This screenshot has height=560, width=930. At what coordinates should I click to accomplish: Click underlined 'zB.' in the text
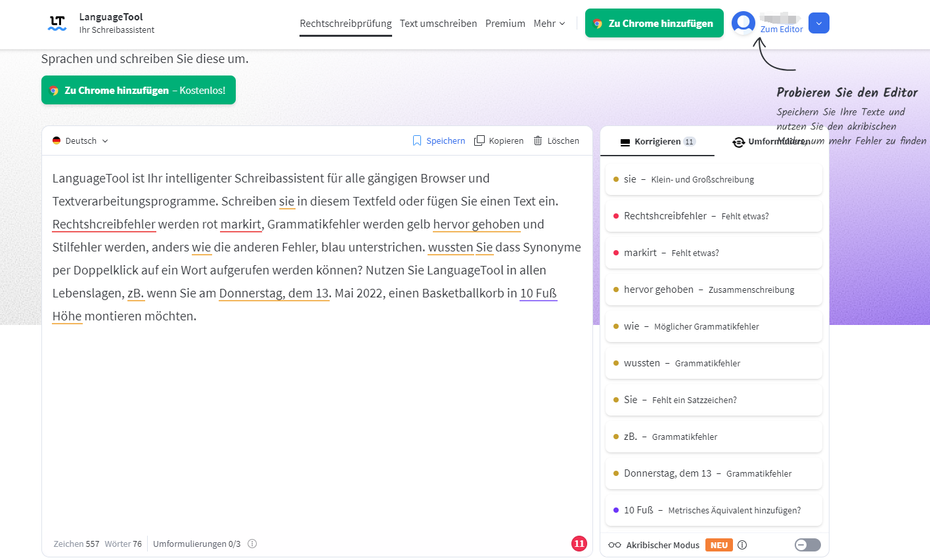[136, 293]
